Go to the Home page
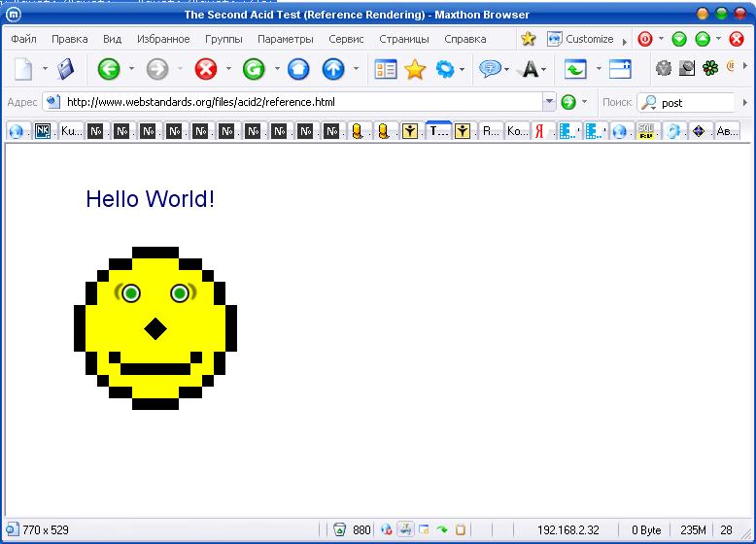The height and width of the screenshot is (544, 756). 298,69
